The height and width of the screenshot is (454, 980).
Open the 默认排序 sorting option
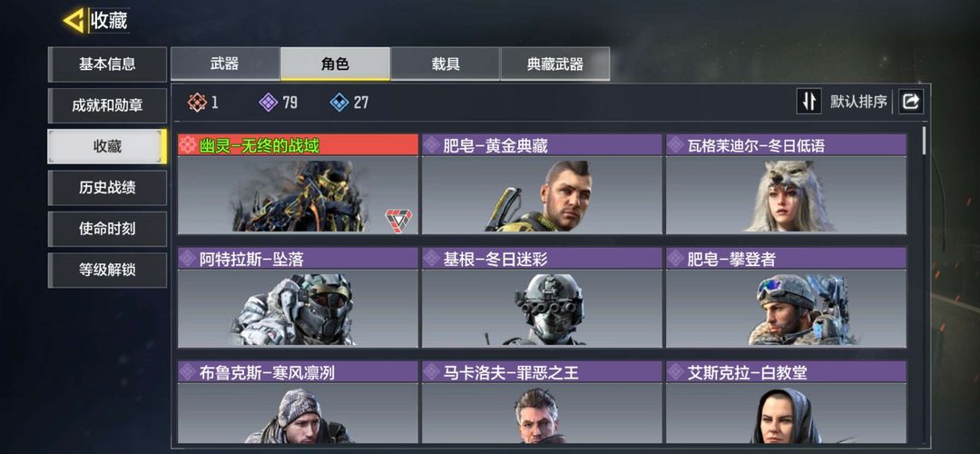(x=858, y=102)
